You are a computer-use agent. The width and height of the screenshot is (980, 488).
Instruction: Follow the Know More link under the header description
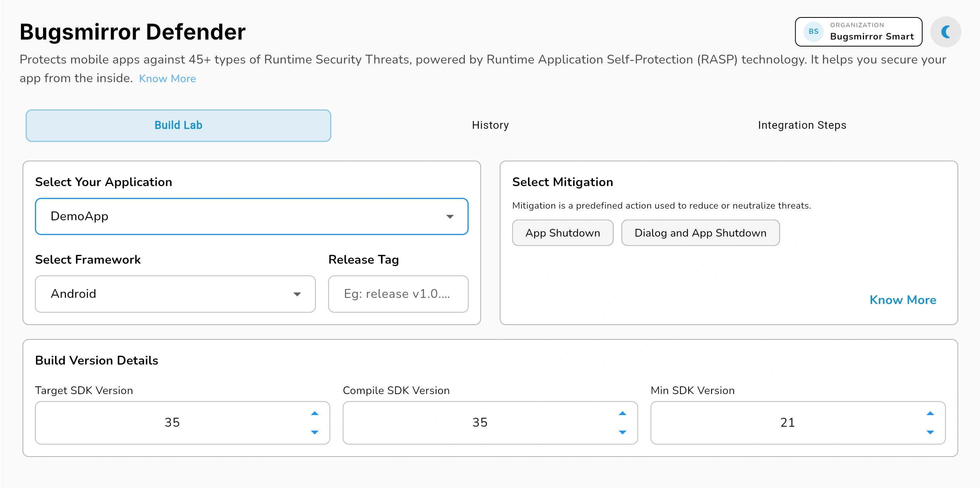pyautogui.click(x=167, y=78)
